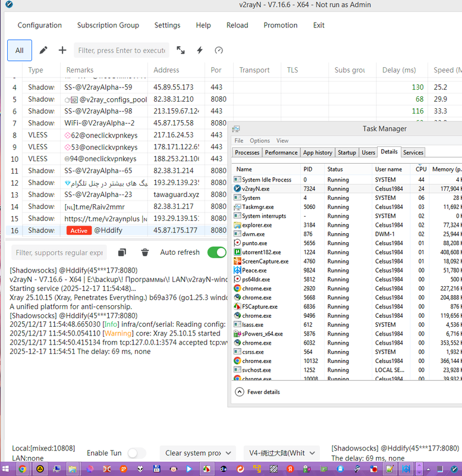
Task: Click the trash clear-log icon
Action: (x=145, y=252)
